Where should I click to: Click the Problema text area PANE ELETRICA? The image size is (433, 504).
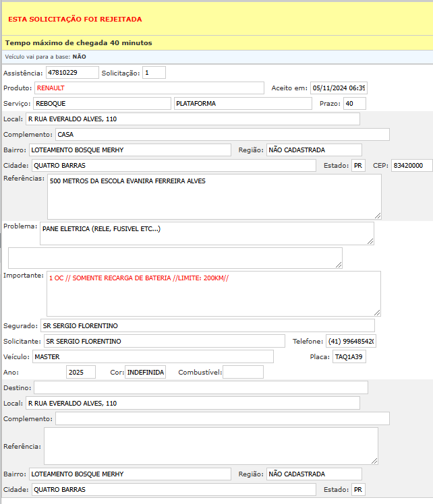click(206, 233)
